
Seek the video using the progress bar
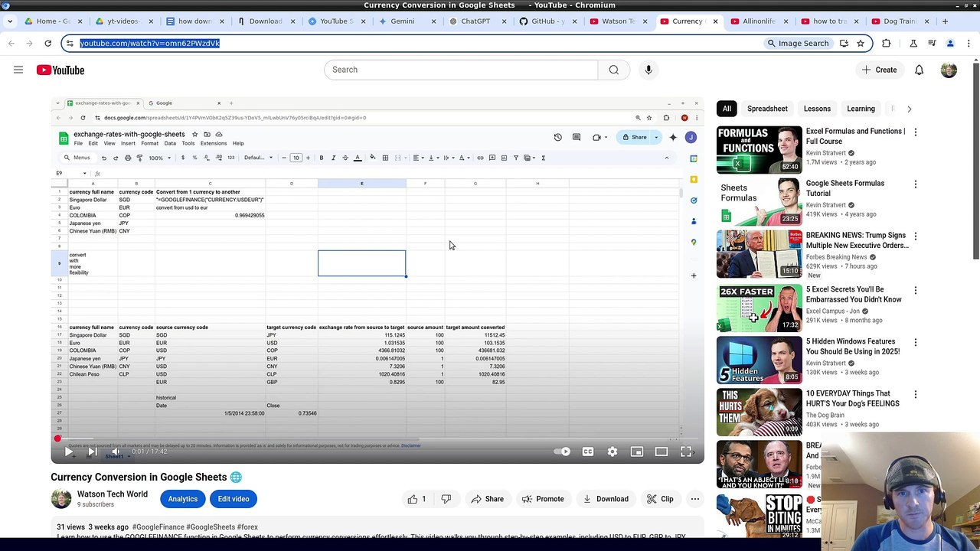pos(377,439)
